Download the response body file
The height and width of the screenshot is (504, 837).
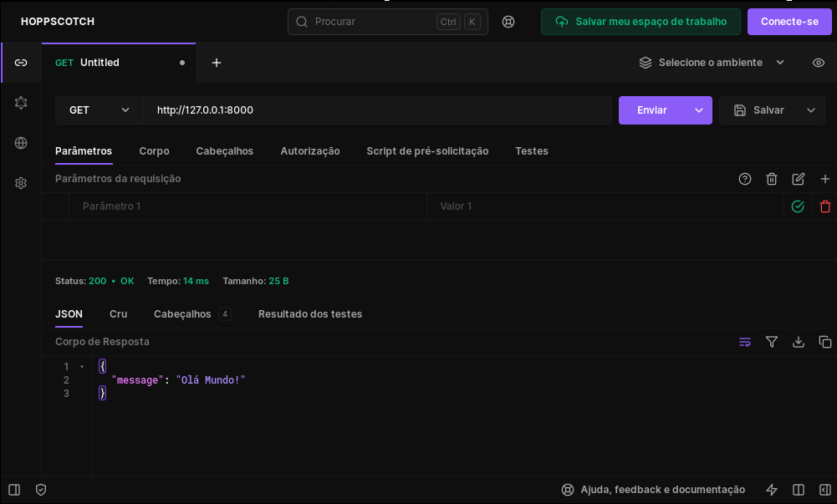(x=799, y=342)
